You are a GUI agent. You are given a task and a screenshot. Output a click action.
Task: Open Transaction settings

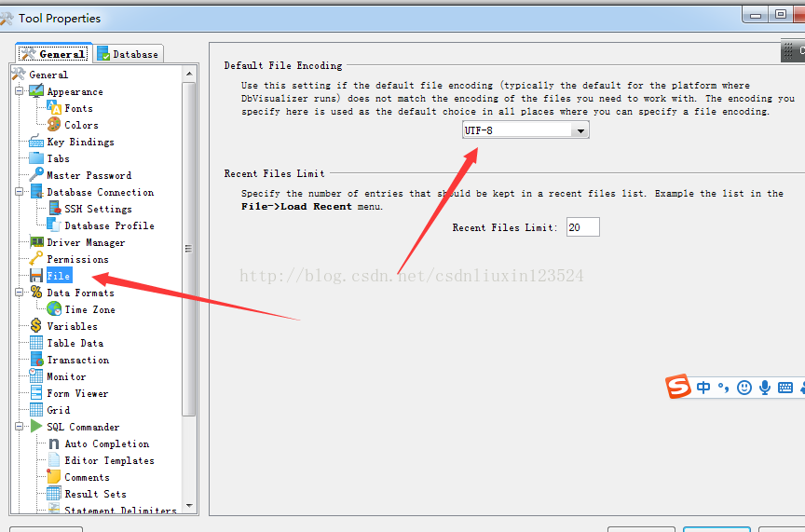[x=78, y=360]
